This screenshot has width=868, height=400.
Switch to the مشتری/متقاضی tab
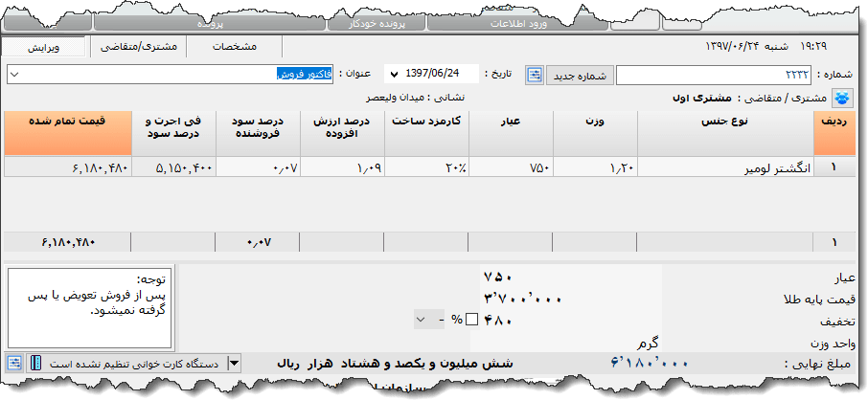pos(138,47)
